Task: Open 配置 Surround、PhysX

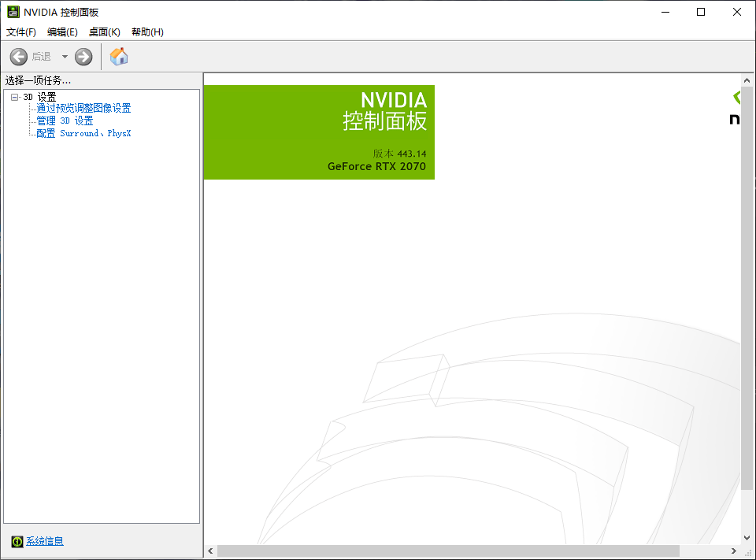Action: point(83,133)
